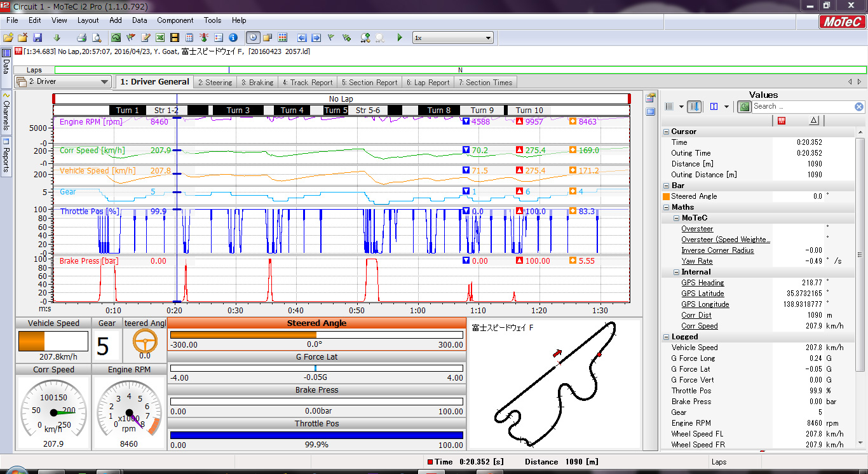Click the list view icon in Values panel
This screenshot has height=474, width=868.
(x=669, y=107)
